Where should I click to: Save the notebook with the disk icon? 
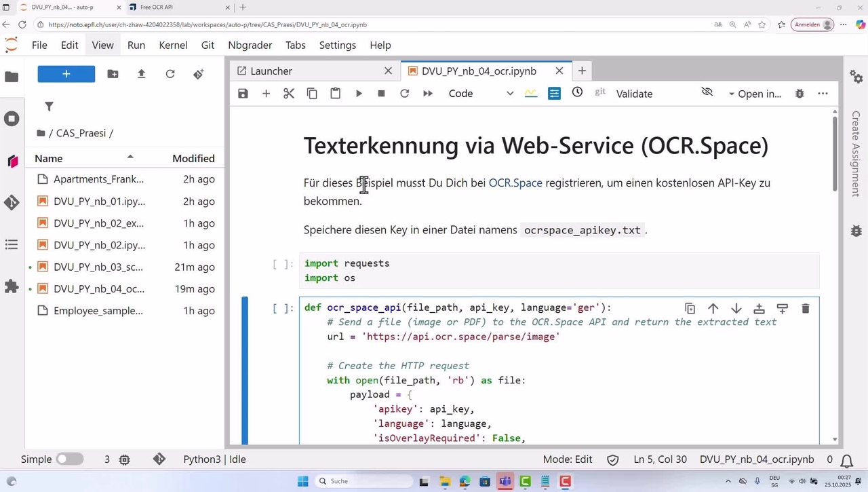(243, 94)
